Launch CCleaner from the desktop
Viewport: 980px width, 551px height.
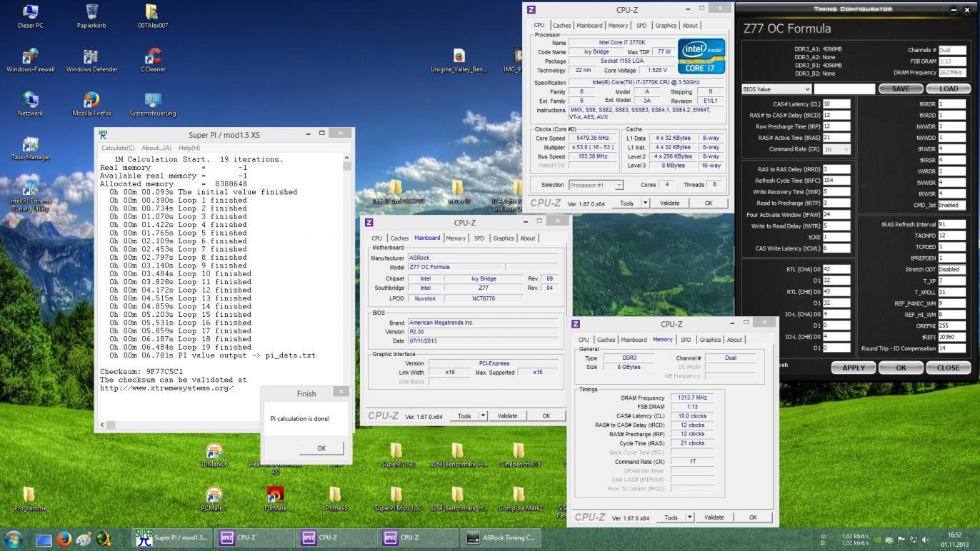coord(153,60)
